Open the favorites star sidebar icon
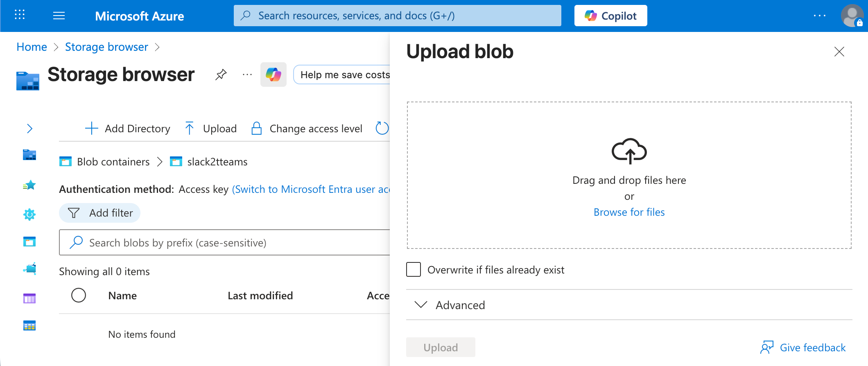 pyautogui.click(x=29, y=185)
